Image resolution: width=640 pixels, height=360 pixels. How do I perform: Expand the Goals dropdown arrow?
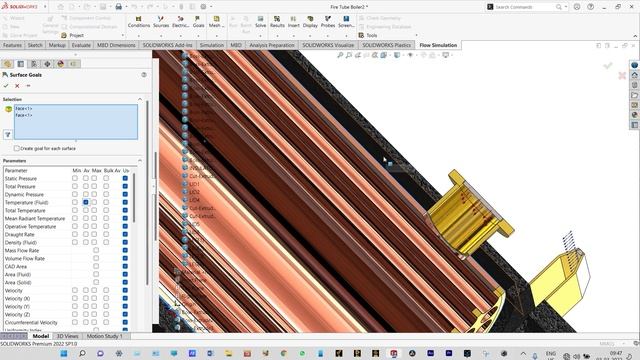point(198,36)
